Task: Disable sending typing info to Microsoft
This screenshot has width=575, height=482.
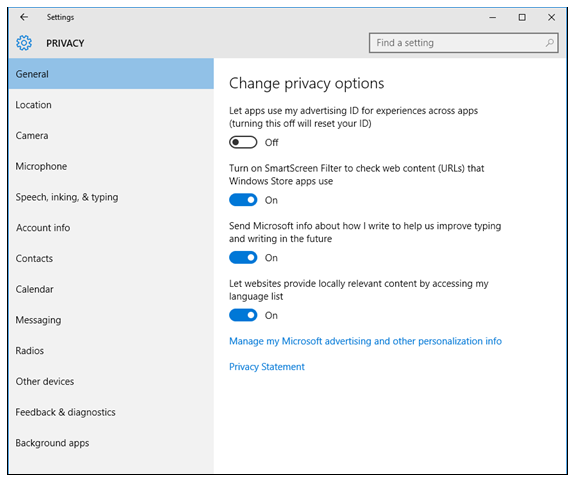Action: [243, 258]
